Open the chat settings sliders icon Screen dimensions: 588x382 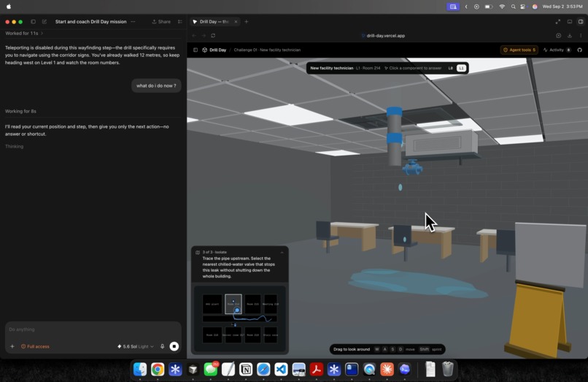coord(180,22)
